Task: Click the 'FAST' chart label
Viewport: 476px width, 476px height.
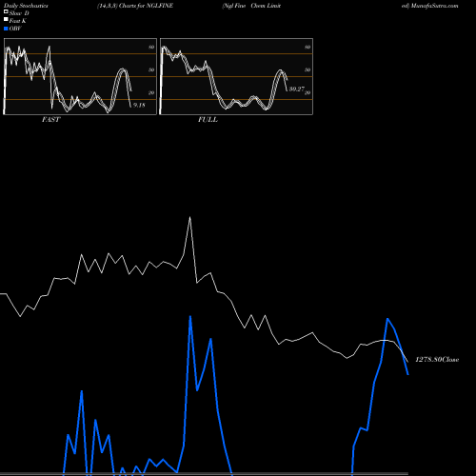Action: (50, 120)
